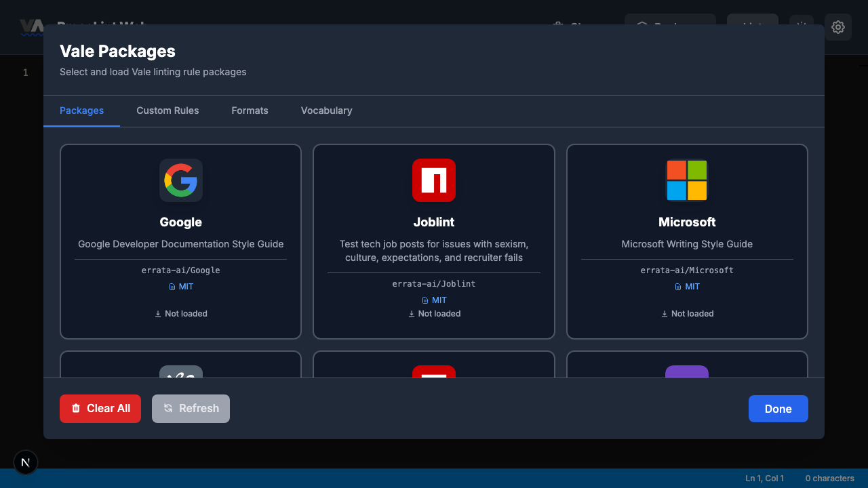
Task: Click the Done button
Action: point(778,408)
